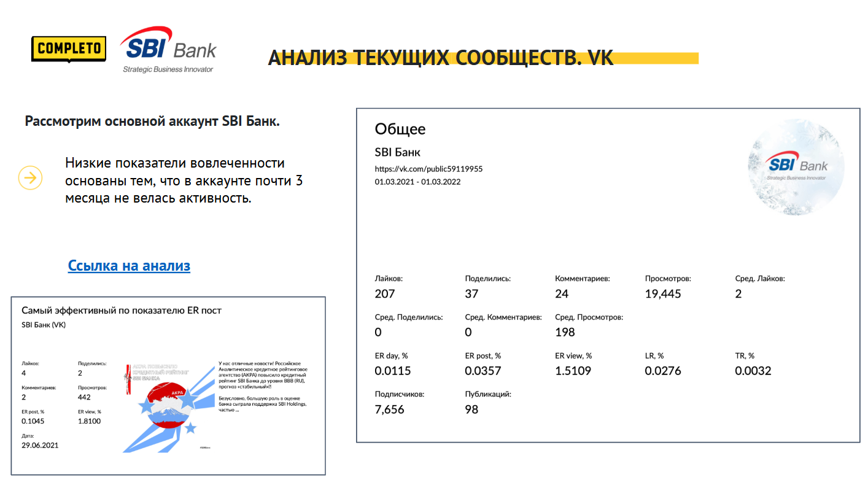Viewport: 868px width, 488px height.
Task: Click the post date 29.06.2021
Action: (x=40, y=445)
